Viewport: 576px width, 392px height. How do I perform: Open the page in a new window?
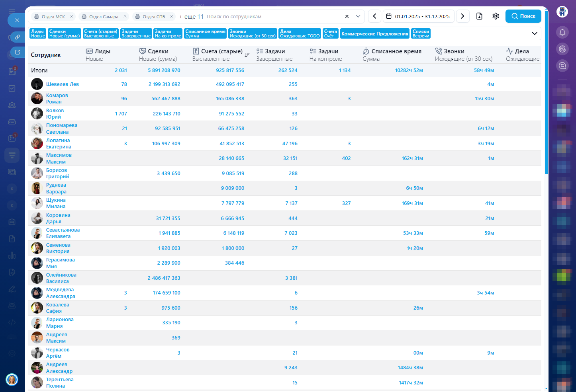click(x=18, y=52)
